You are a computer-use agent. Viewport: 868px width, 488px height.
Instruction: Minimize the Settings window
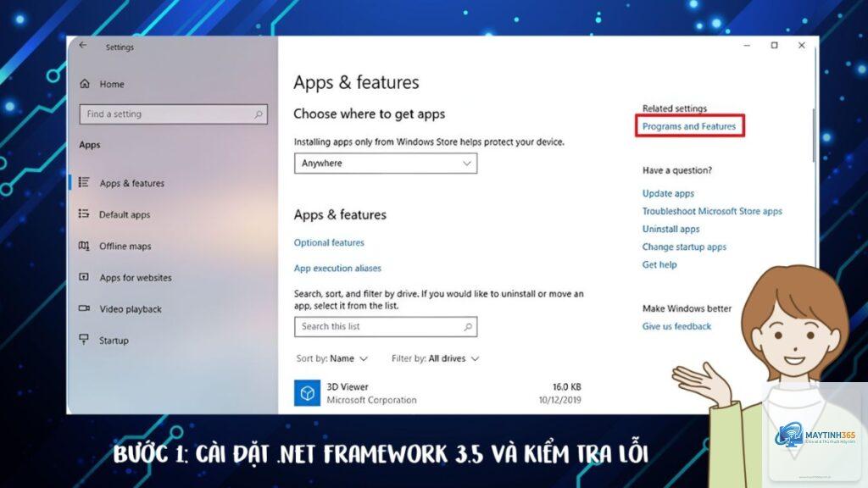pyautogui.click(x=747, y=46)
